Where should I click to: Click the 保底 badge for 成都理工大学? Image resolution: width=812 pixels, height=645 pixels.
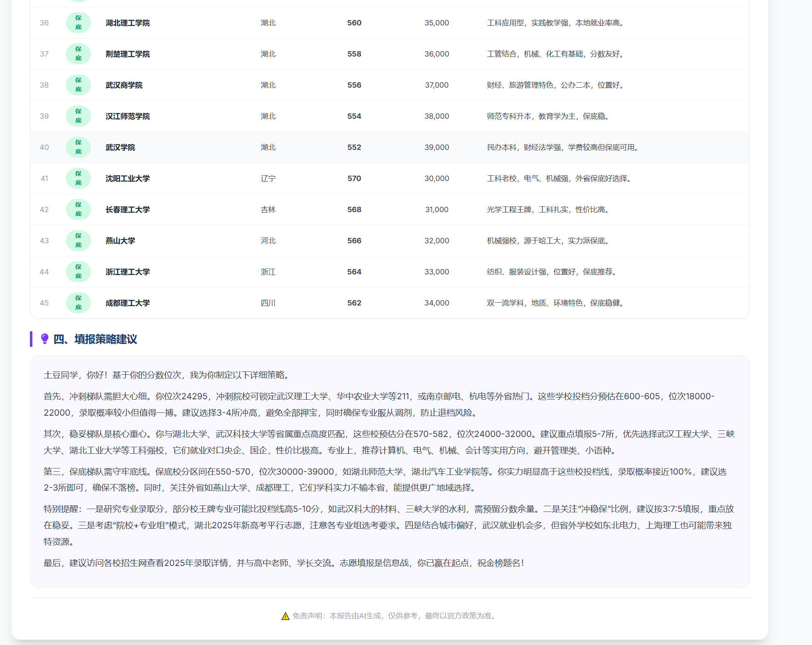tap(78, 303)
